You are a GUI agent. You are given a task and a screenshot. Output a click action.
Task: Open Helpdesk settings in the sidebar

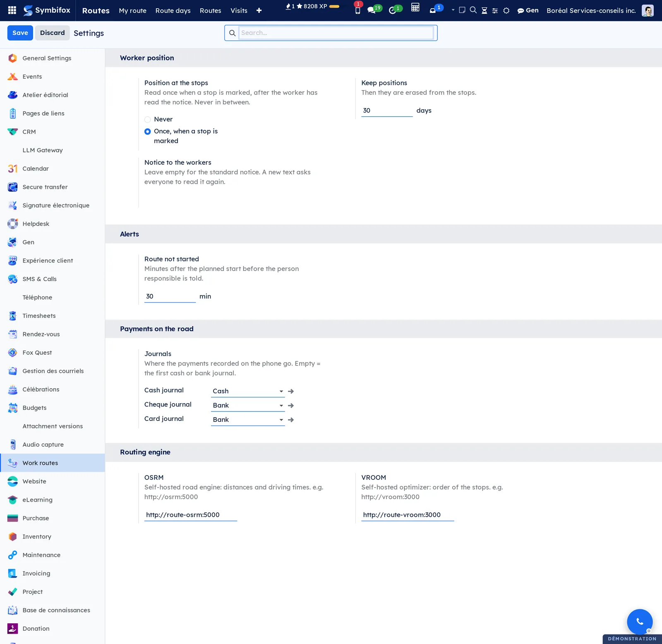[53, 224]
